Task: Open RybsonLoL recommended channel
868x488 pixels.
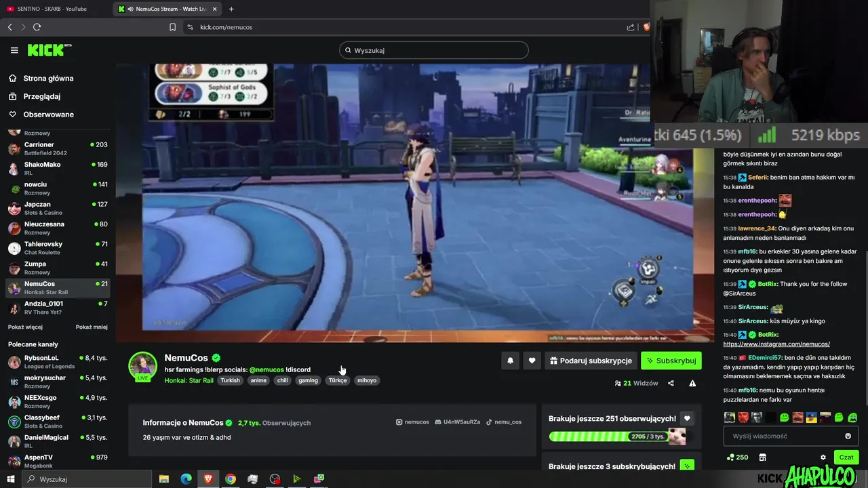Action: pyautogui.click(x=57, y=362)
